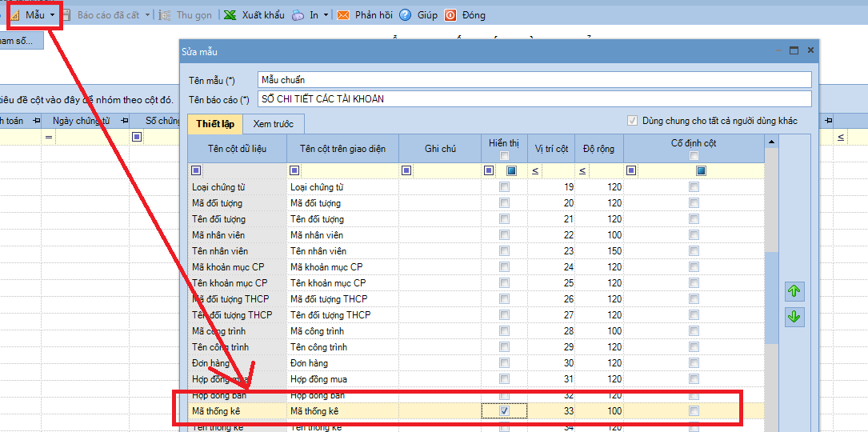Click blue filter icon under Số chứng từ column

(137, 137)
